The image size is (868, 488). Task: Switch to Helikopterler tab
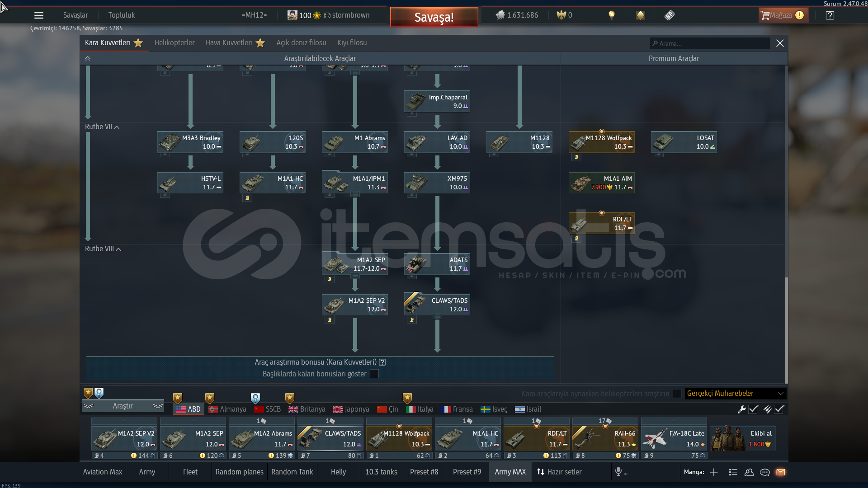click(x=175, y=43)
